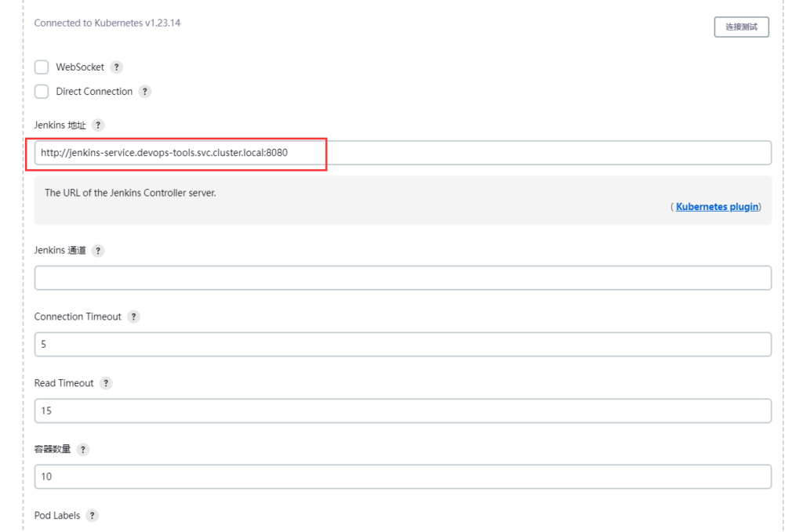This screenshot has width=803, height=532.
Task: Click the 'Read Timeout' label text
Action: pyautogui.click(x=64, y=383)
